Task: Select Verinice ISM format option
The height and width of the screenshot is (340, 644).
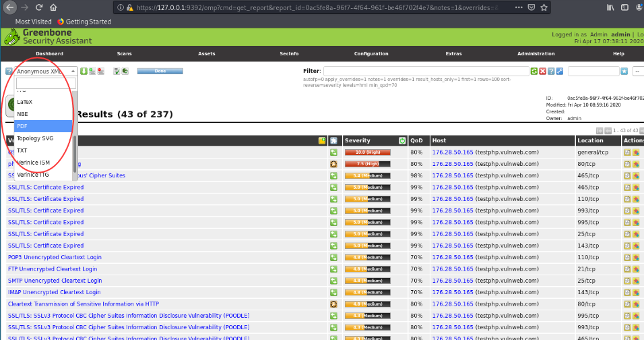Action: tap(43, 163)
